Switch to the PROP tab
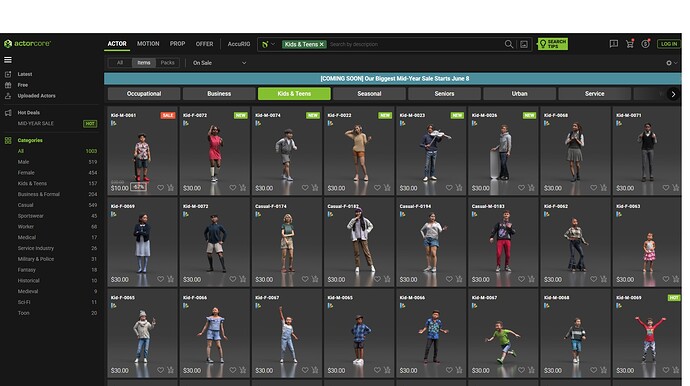Image resolution: width=690 pixels, height=386 pixels. pos(177,44)
